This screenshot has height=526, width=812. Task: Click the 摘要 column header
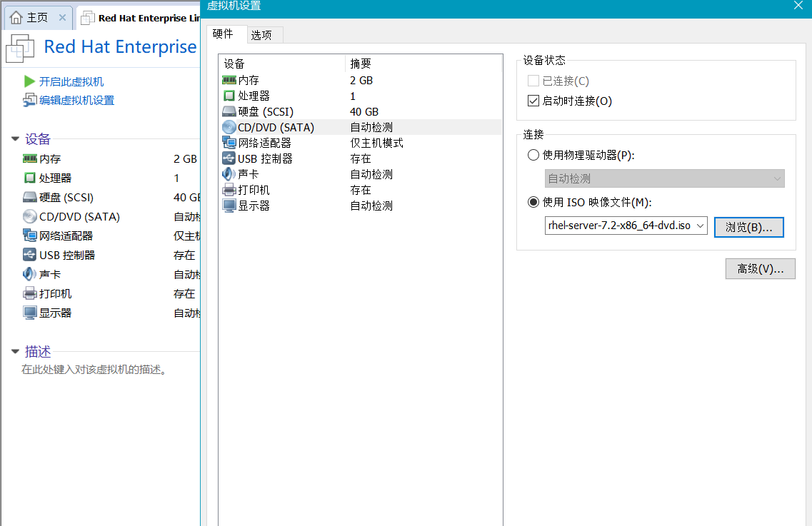coord(423,64)
